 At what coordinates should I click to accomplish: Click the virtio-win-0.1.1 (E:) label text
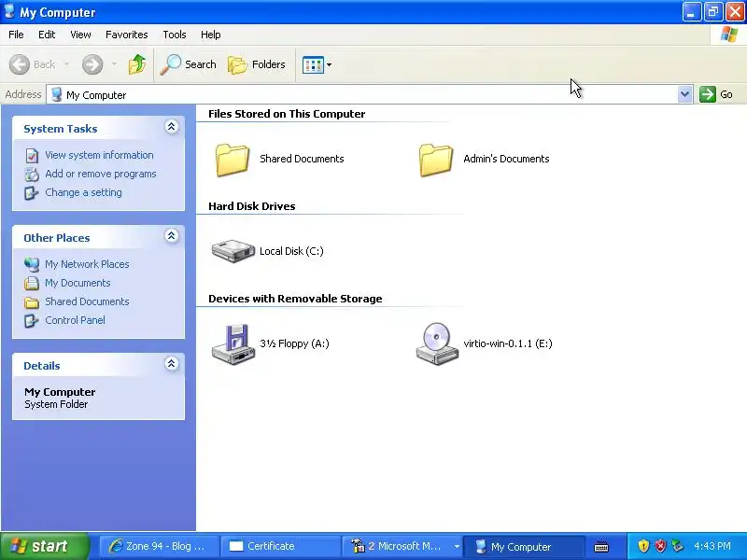tap(508, 343)
